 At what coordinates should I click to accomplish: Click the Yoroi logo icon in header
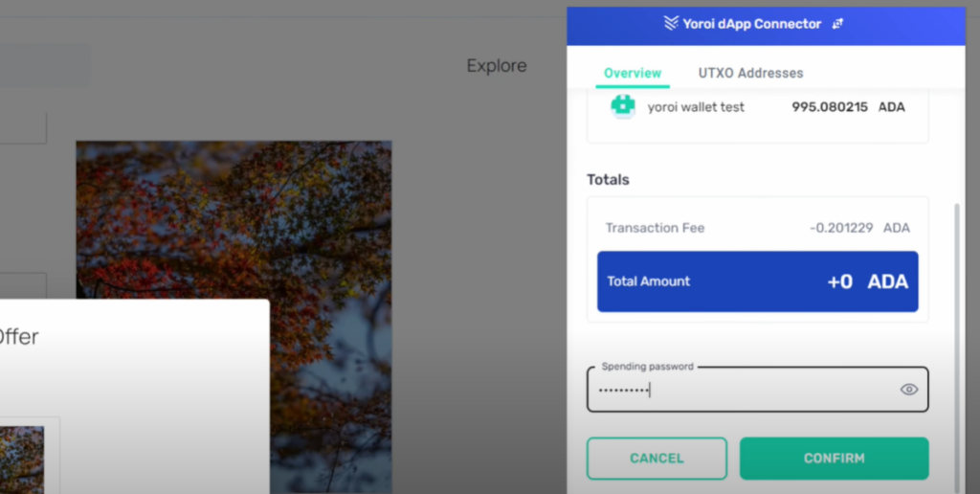(671, 24)
